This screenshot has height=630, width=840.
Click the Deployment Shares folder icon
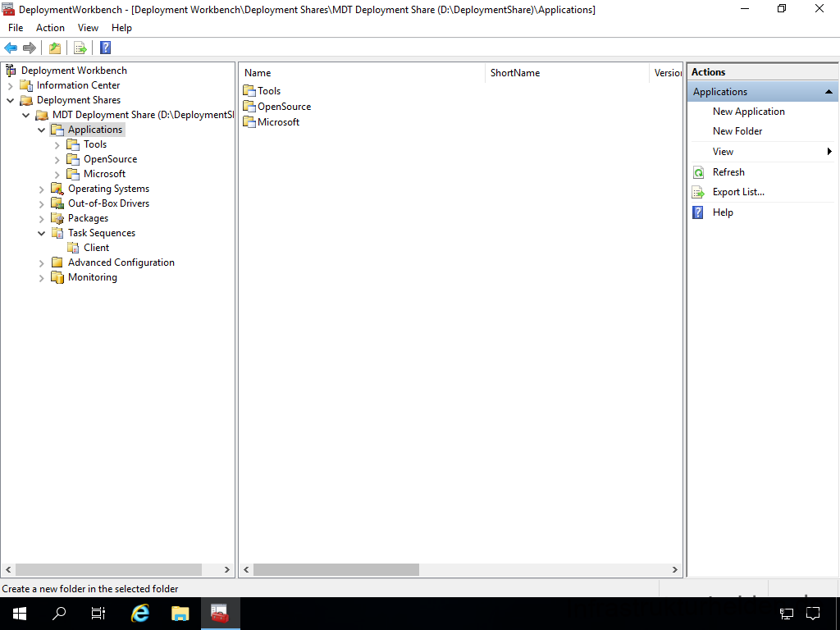[26, 100]
